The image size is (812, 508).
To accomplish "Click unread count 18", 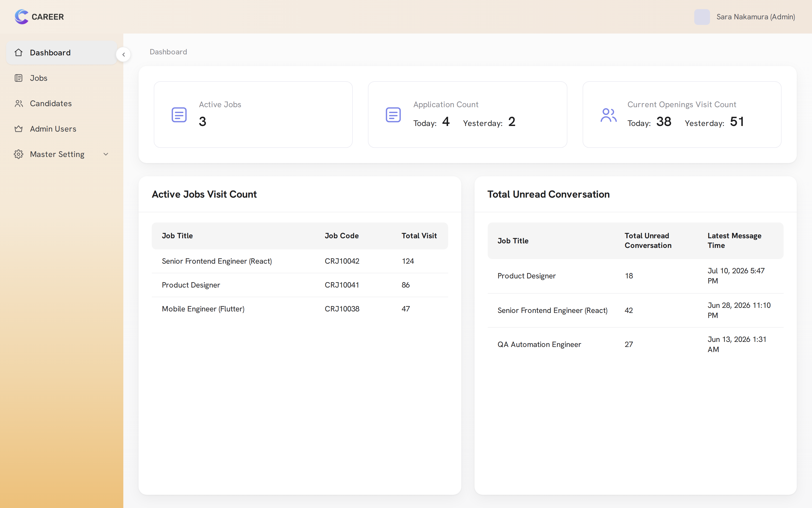I will [x=629, y=276].
